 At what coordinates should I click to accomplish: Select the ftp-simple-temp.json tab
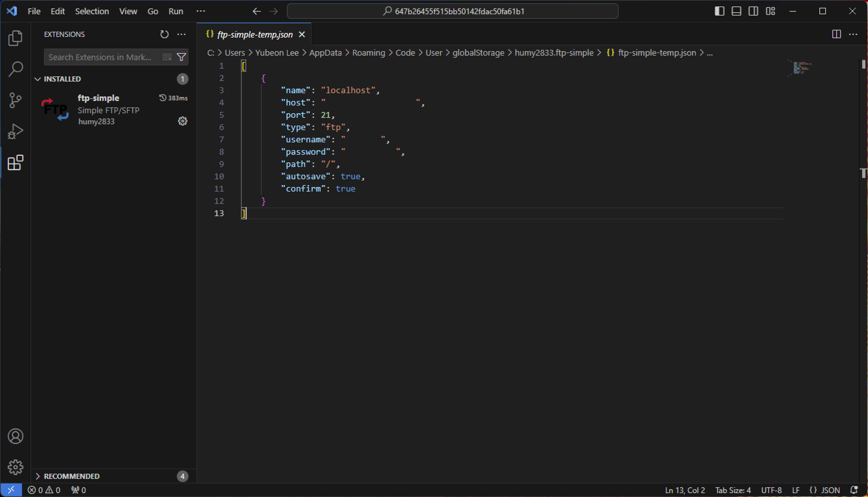[255, 35]
